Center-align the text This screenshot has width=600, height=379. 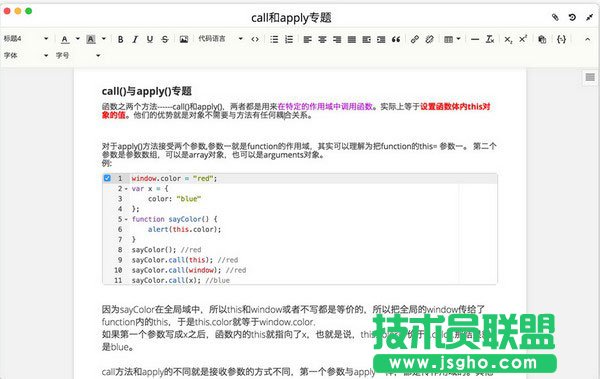coord(322,39)
